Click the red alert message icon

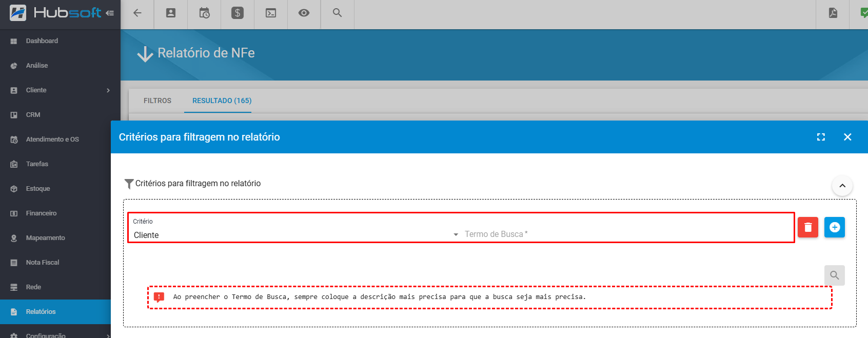point(159,297)
